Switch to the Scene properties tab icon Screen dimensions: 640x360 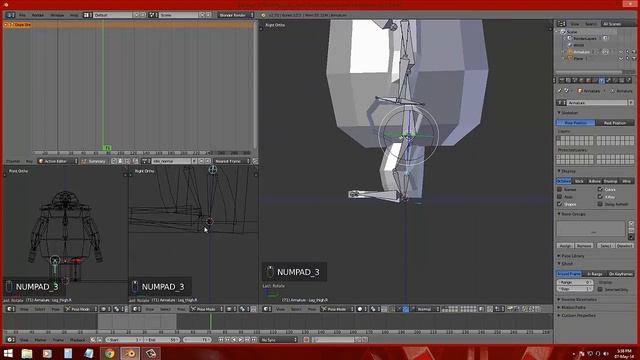(x=575, y=80)
